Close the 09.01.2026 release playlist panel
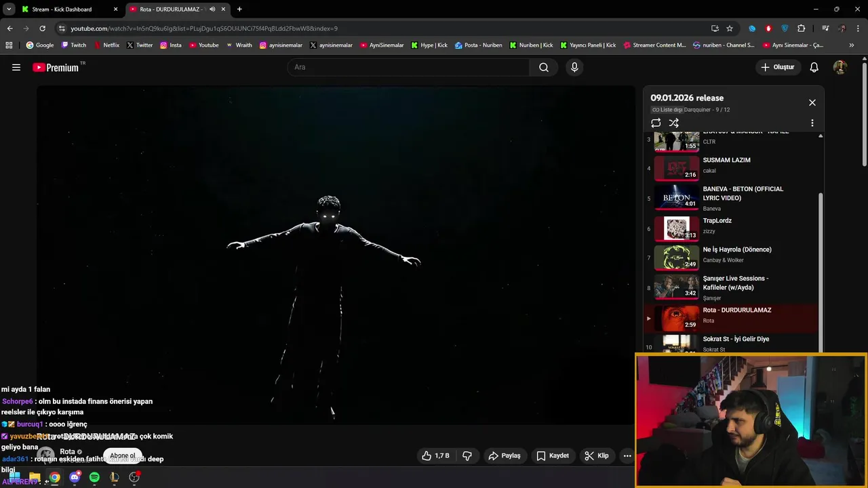Viewport: 868px width, 488px height. click(812, 102)
